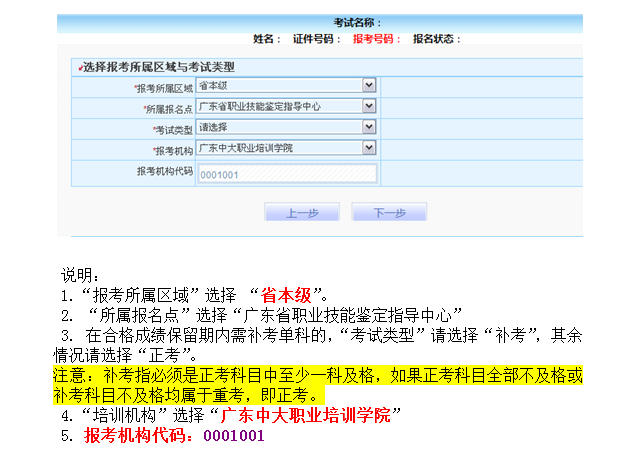Click the yellow highlighted 注意 note

tap(318, 385)
